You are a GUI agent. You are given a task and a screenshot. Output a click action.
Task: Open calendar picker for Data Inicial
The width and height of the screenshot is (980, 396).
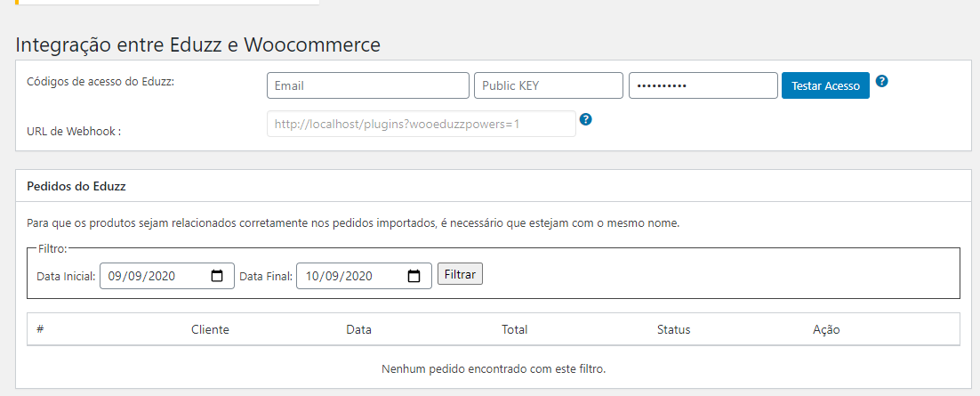[218, 276]
